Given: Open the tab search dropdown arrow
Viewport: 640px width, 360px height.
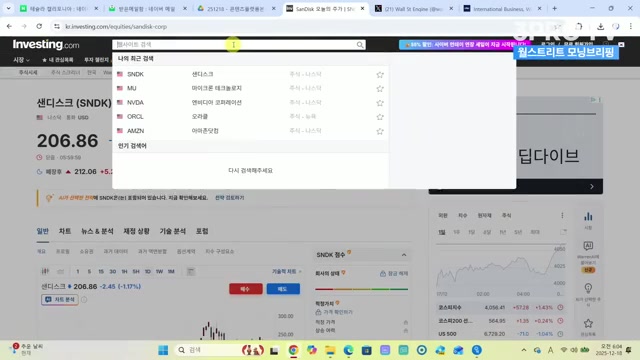Looking at the screenshot, I should pos(8,8).
